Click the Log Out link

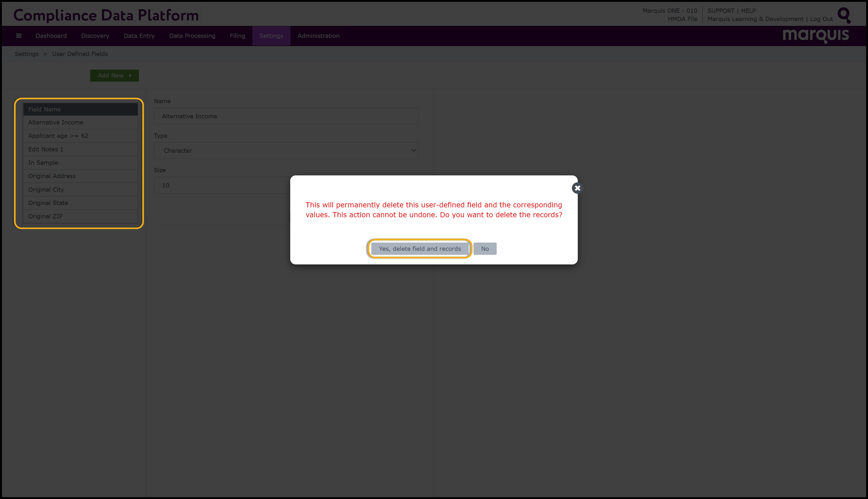click(x=821, y=19)
